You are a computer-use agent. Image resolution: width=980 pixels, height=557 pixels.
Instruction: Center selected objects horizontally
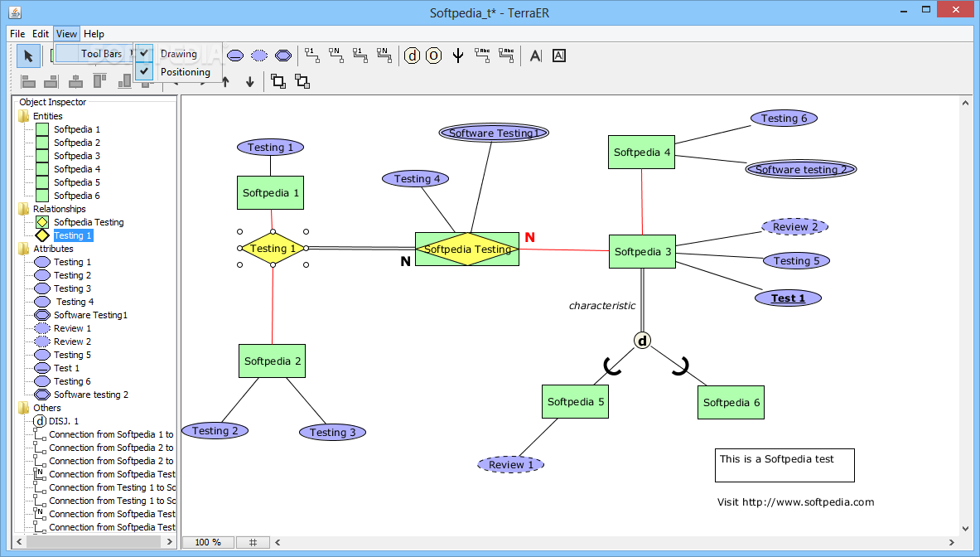point(75,81)
